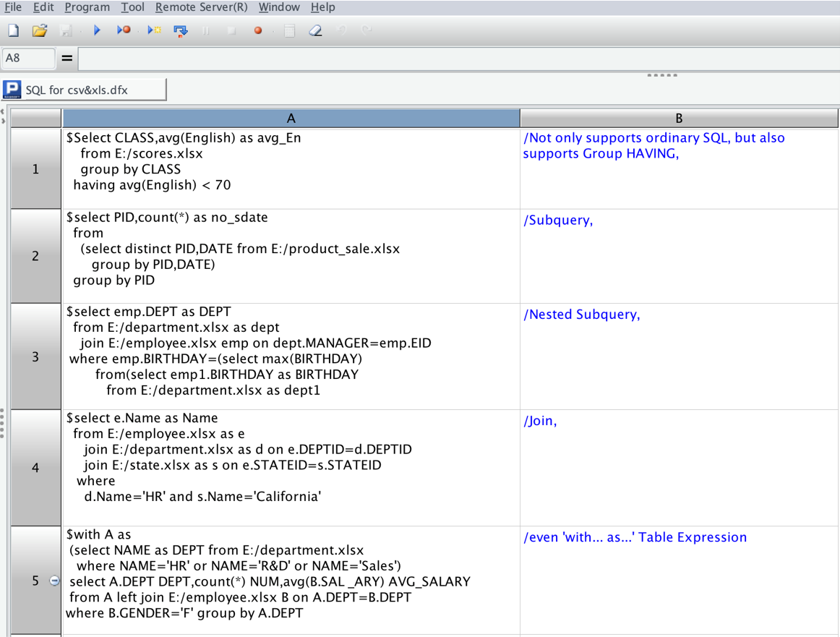The width and height of the screenshot is (840, 637).
Task: Create a new file
Action: [12, 30]
